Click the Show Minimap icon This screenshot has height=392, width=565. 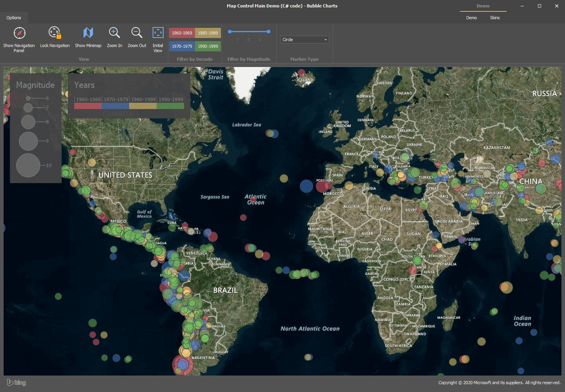[x=88, y=33]
